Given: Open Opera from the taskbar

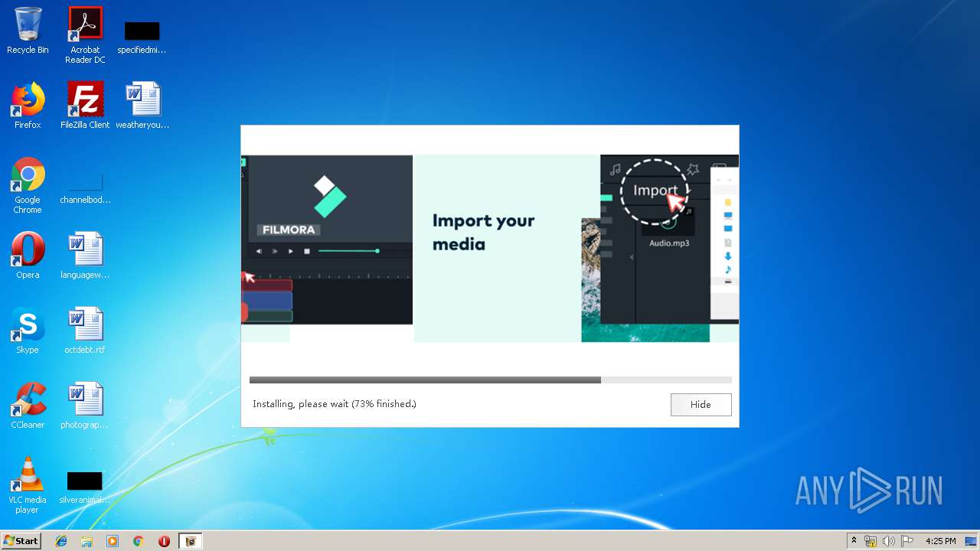Looking at the screenshot, I should 164,541.
